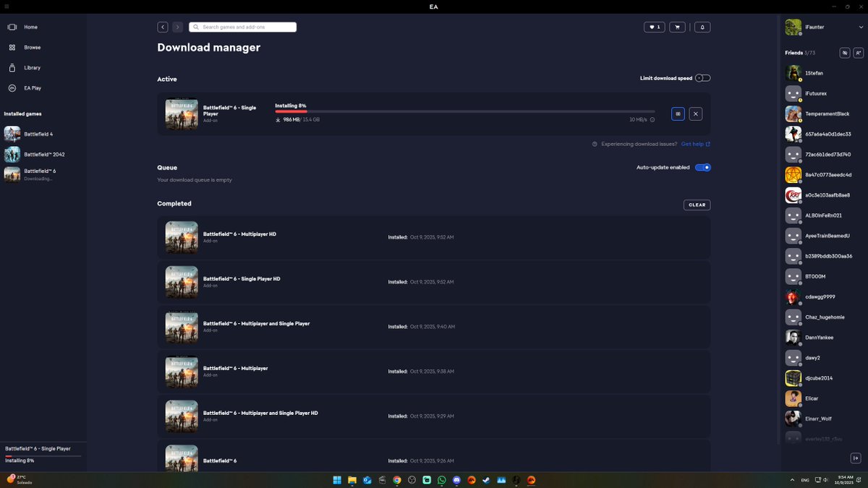The width and height of the screenshot is (868, 488).
Task: Toggle hide offline friends icon
Action: (x=844, y=53)
